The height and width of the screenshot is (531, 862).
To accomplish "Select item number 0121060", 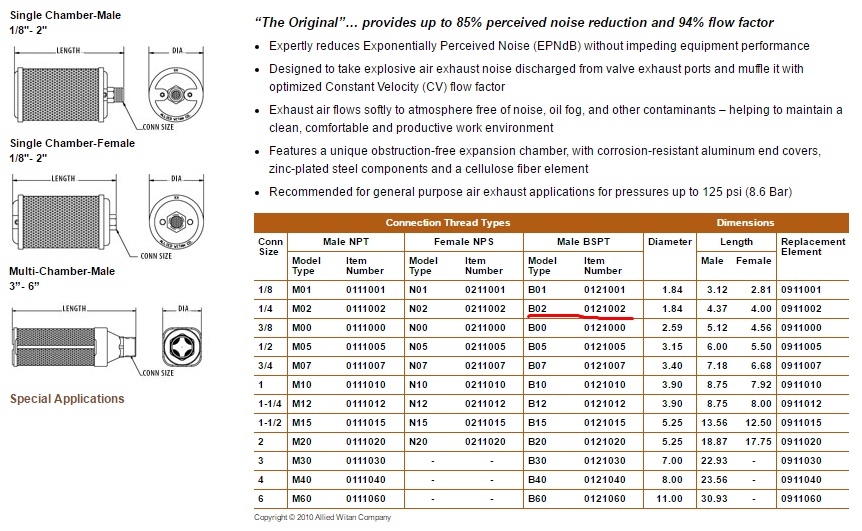I will (605, 499).
